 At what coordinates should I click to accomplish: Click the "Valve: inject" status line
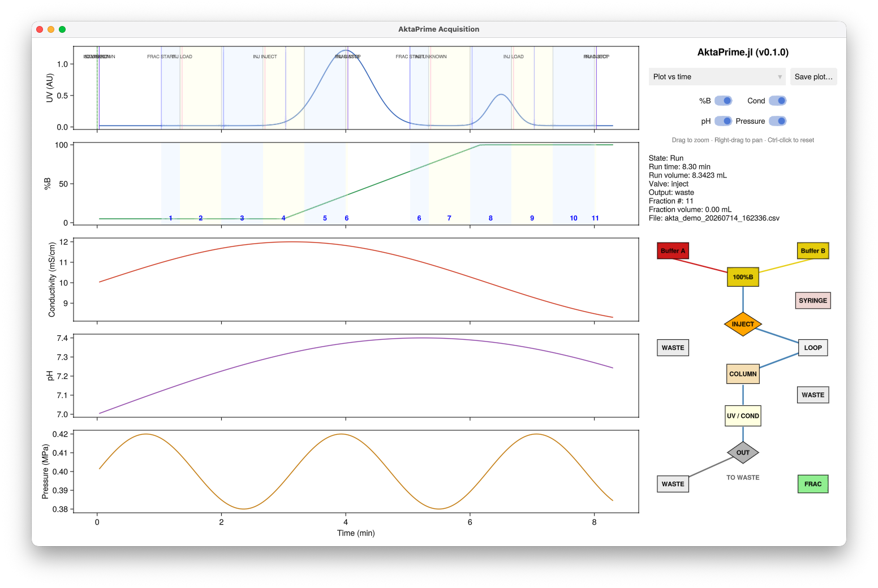click(669, 184)
